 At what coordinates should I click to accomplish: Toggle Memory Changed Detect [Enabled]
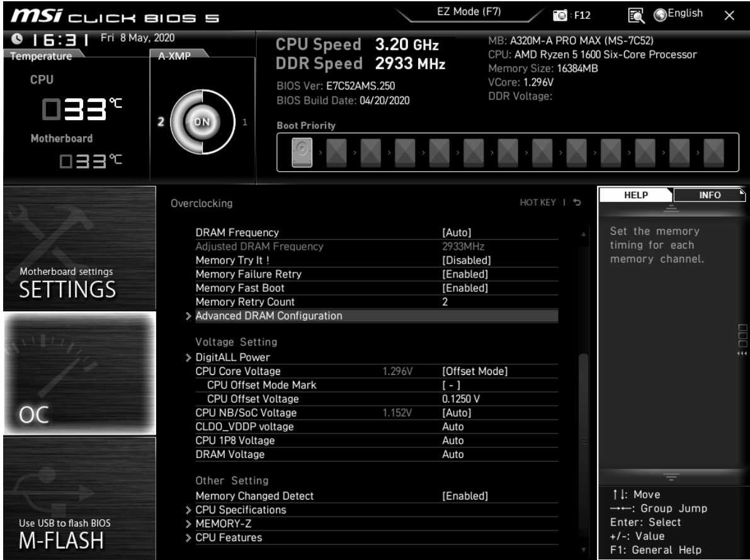[377, 496]
